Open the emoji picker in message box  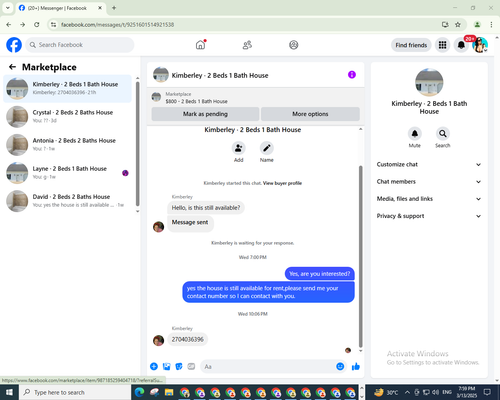340,366
